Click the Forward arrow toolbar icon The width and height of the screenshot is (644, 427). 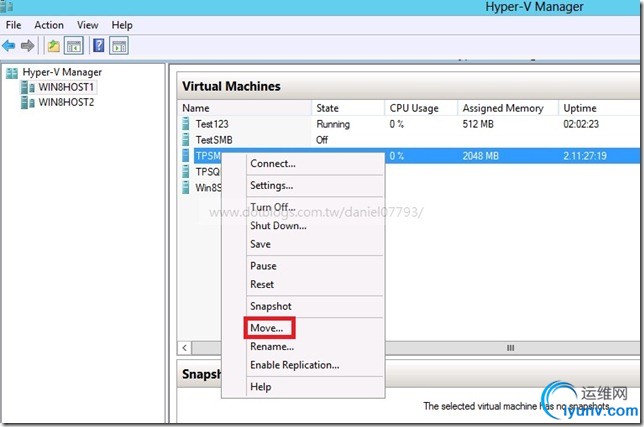tap(28, 46)
